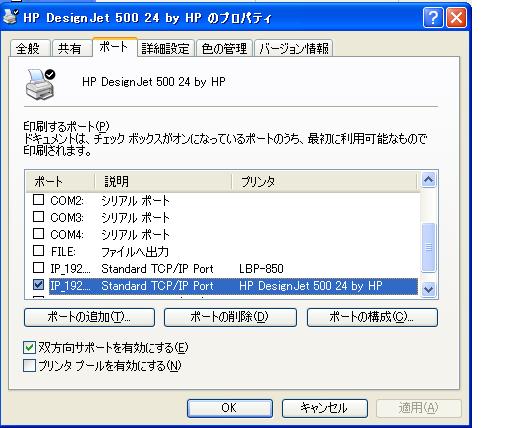
Task: Toggle 双方向サポートを有効にする checkbox
Action: 29,348
